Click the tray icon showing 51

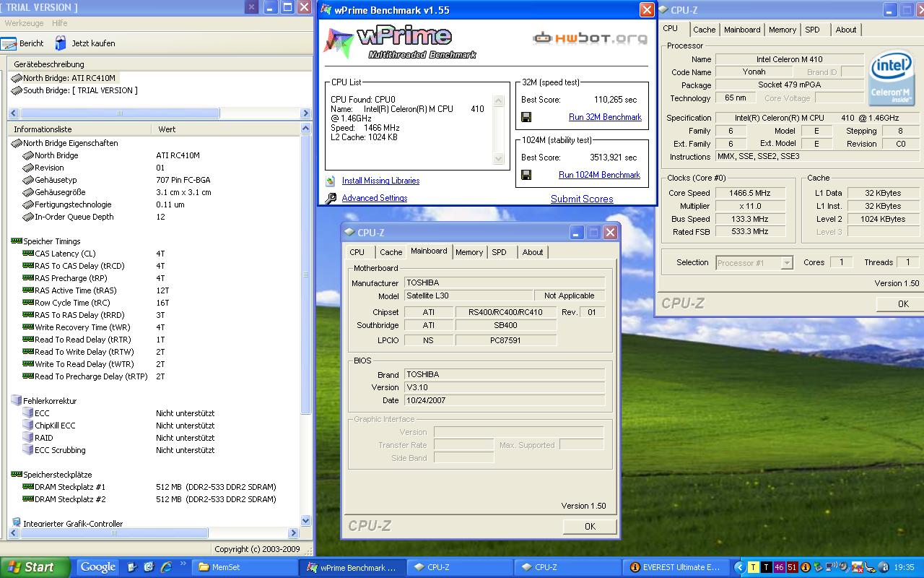click(792, 567)
